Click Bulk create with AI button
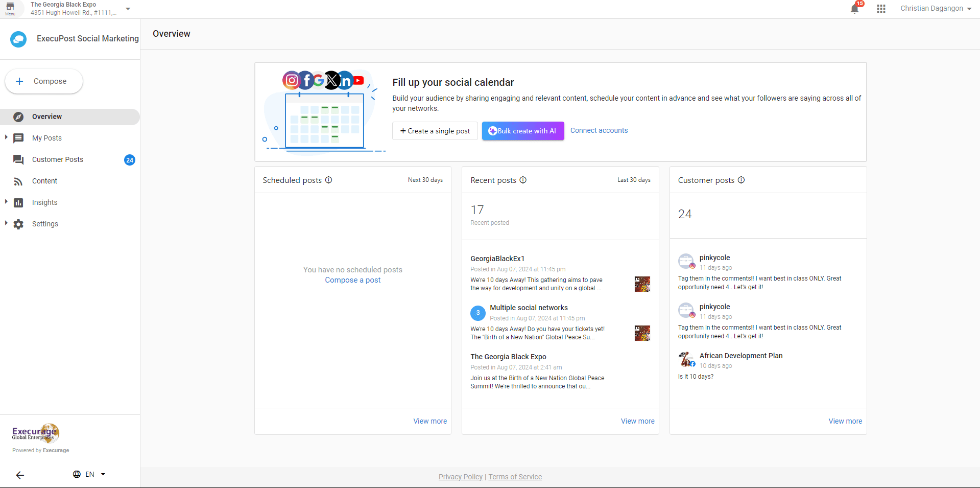 tap(522, 131)
